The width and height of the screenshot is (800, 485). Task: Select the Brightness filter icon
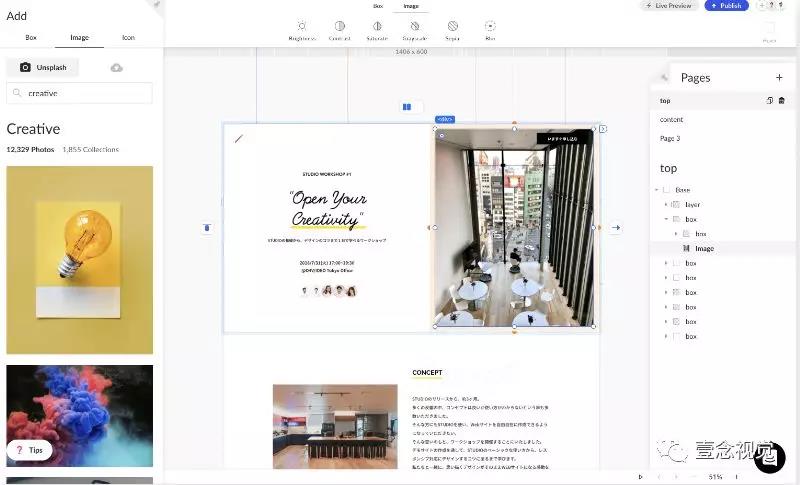[302, 26]
